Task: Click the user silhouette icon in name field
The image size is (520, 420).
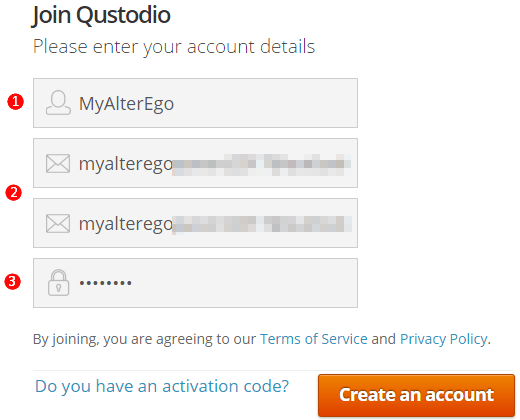Action: tap(58, 103)
